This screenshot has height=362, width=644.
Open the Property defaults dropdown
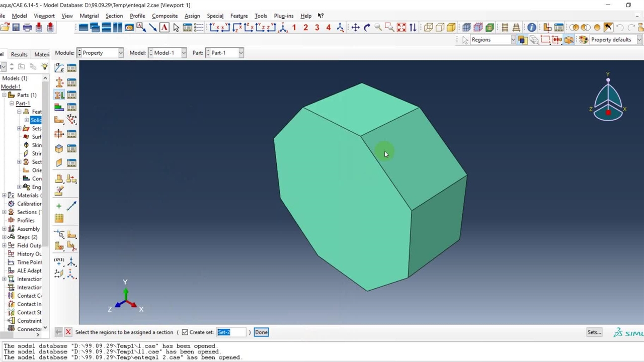(615, 40)
